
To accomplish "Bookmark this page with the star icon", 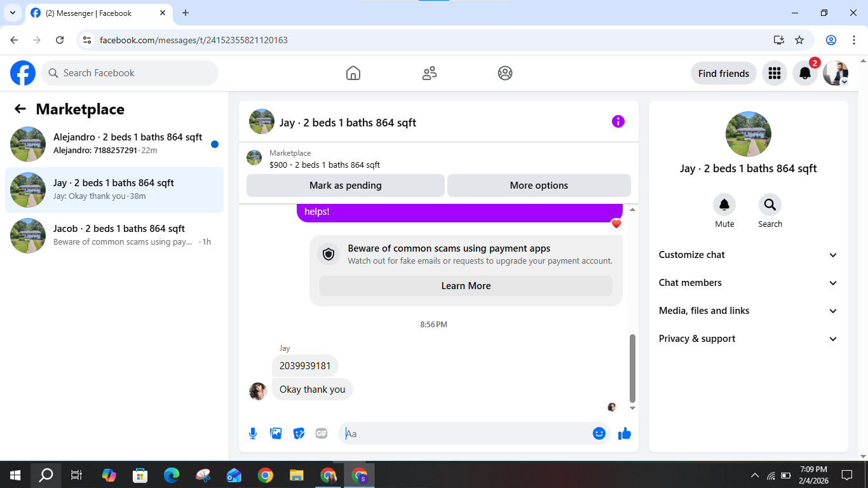I will pyautogui.click(x=799, y=40).
